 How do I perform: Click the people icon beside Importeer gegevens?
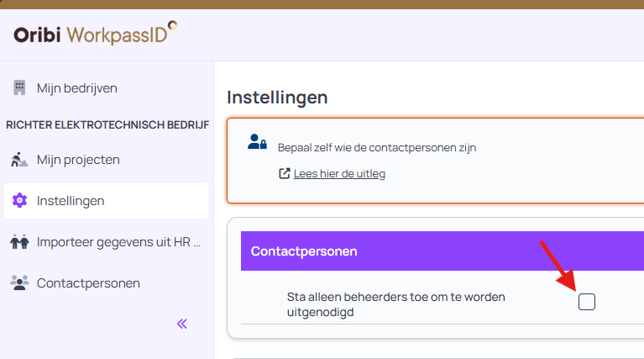19,242
